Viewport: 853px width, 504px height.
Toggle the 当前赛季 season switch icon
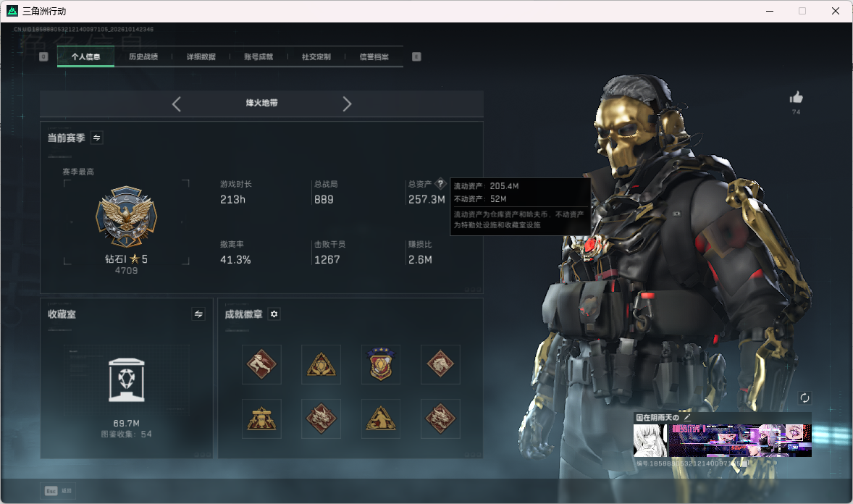click(x=96, y=138)
